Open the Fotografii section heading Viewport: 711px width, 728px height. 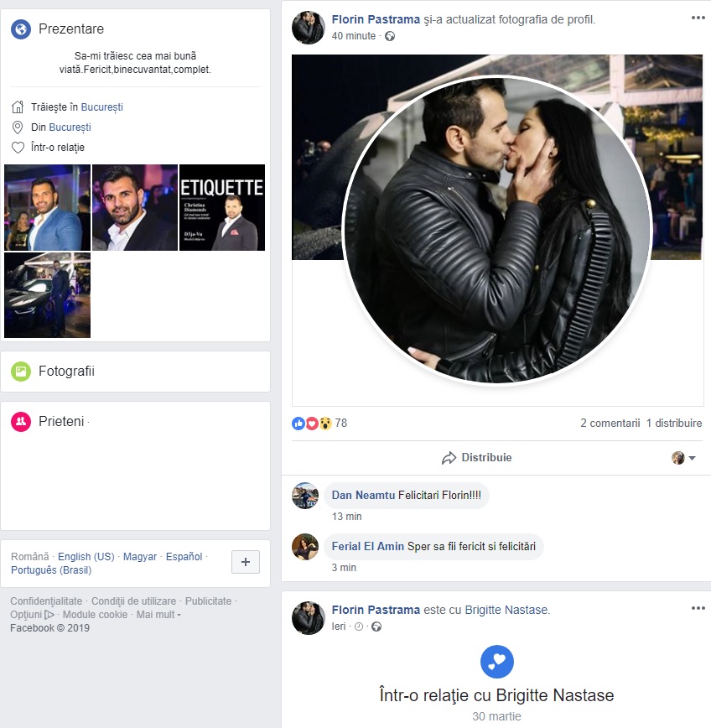pyautogui.click(x=66, y=371)
